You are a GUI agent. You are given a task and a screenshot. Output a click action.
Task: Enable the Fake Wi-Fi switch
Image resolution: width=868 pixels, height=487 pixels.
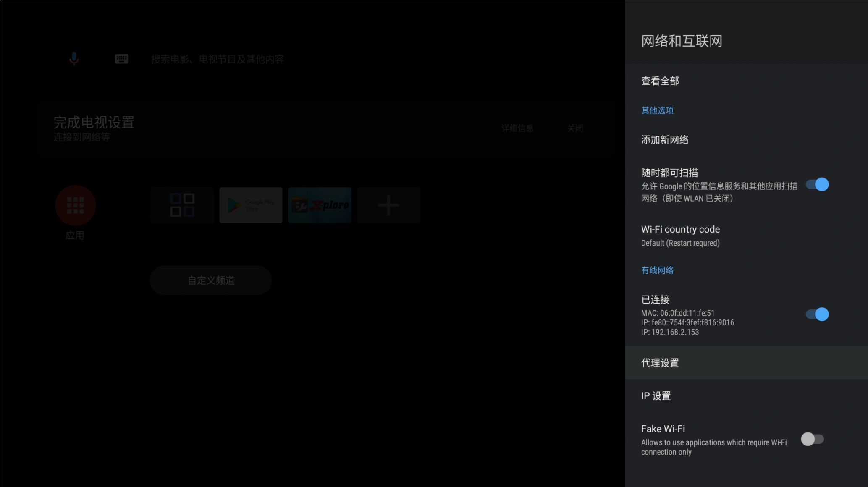pyautogui.click(x=812, y=439)
